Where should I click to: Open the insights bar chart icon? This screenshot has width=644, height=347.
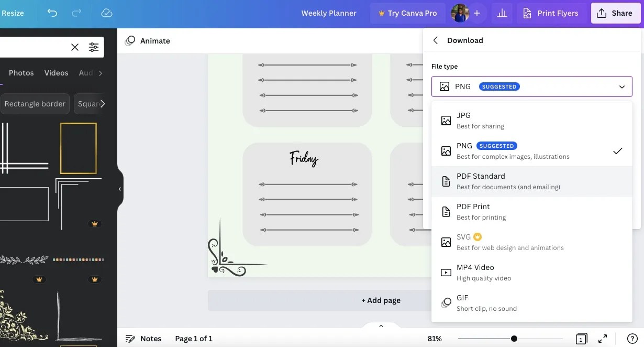502,13
